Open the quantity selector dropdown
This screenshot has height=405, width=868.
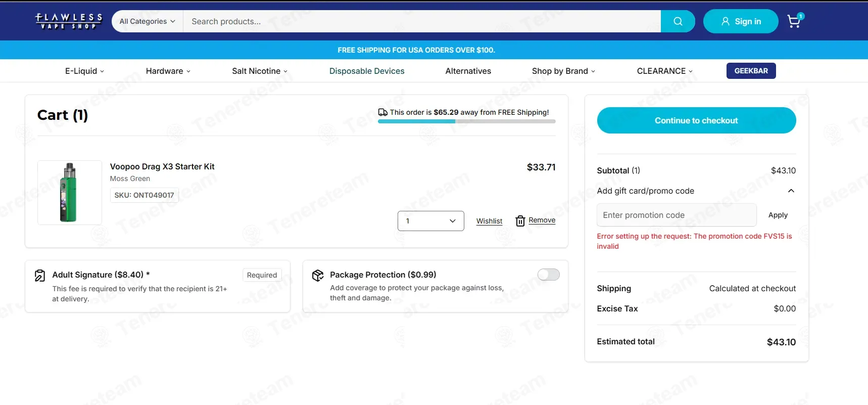tap(431, 221)
